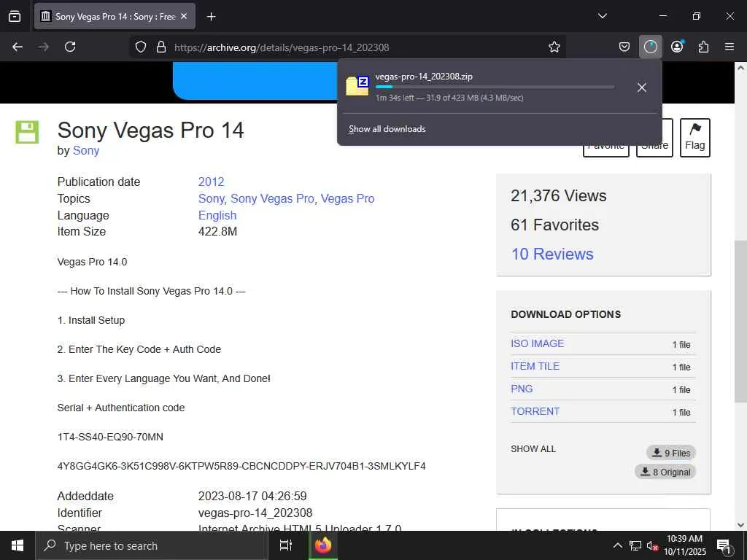Go back to the previous page
The image size is (747, 560).
18,47
